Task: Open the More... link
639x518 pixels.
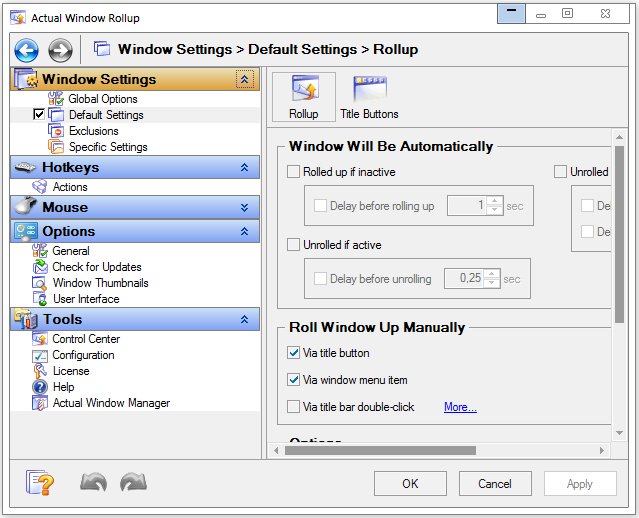Action: [461, 407]
